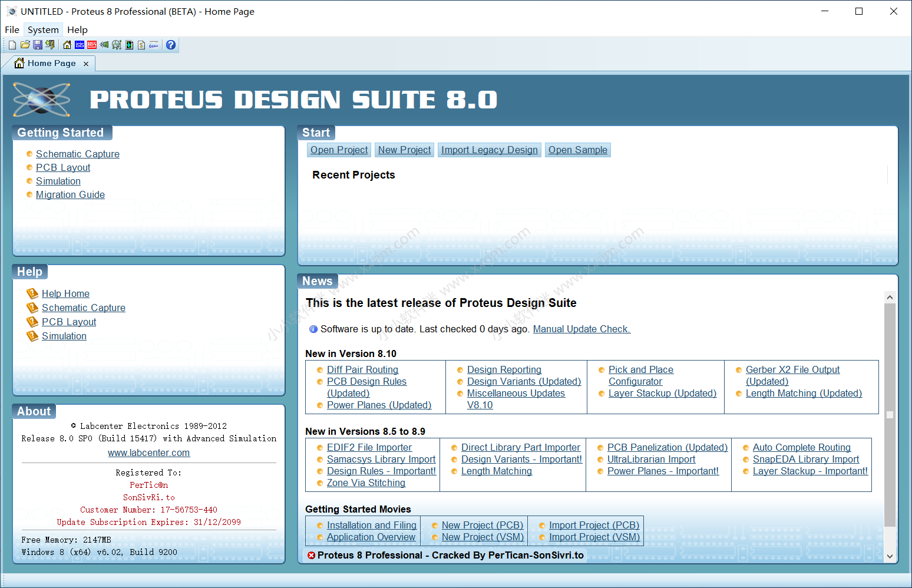Open SnapEDA Library Import link
The width and height of the screenshot is (912, 588).
tap(806, 459)
